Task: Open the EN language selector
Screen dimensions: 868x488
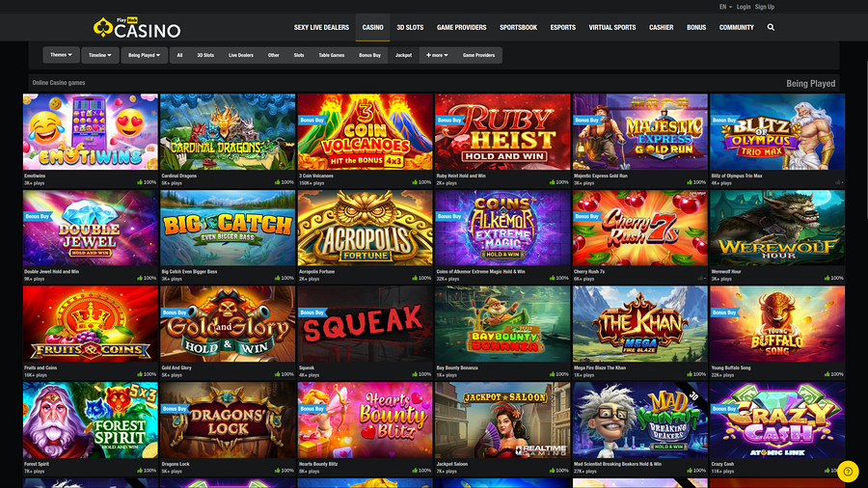Action: pyautogui.click(x=725, y=7)
